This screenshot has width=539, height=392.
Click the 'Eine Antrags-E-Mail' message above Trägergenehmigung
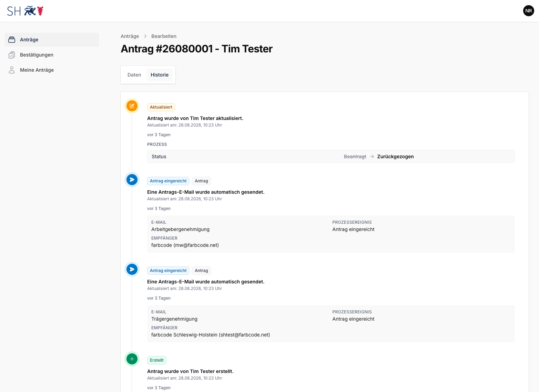pyautogui.click(x=206, y=282)
